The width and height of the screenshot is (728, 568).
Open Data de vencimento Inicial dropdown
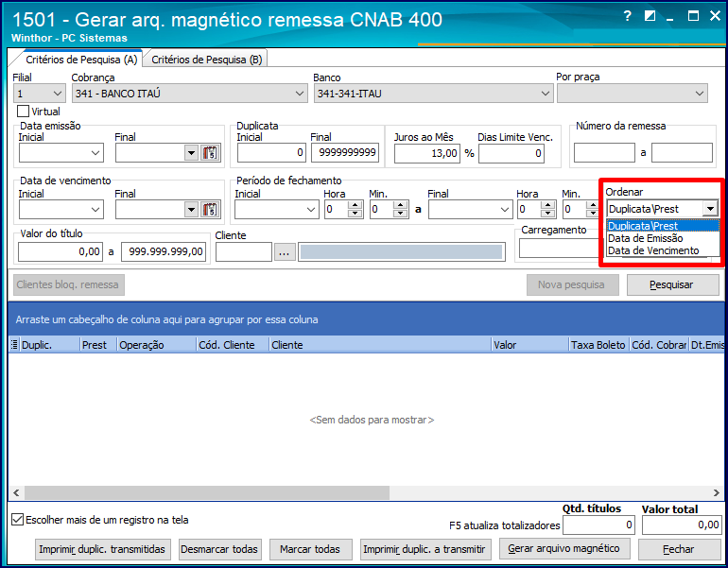(x=95, y=209)
